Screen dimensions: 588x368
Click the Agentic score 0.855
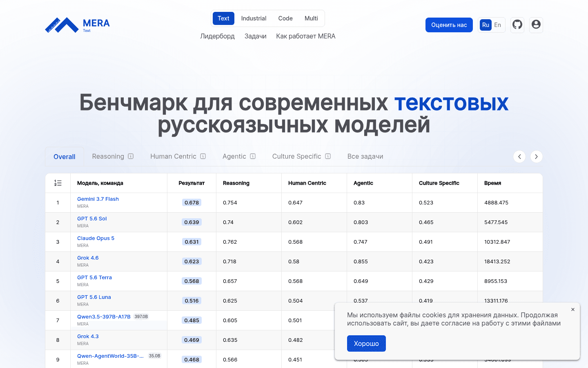point(361,261)
